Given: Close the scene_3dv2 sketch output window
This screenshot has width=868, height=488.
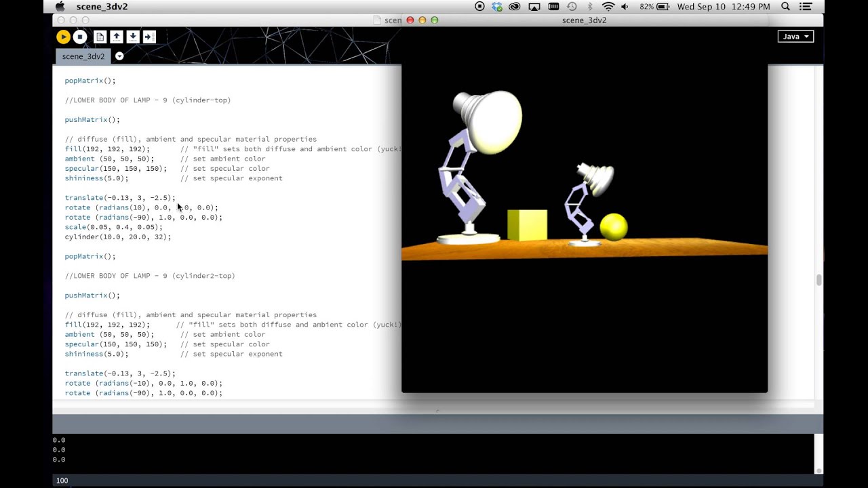Looking at the screenshot, I should pyautogui.click(x=410, y=20).
